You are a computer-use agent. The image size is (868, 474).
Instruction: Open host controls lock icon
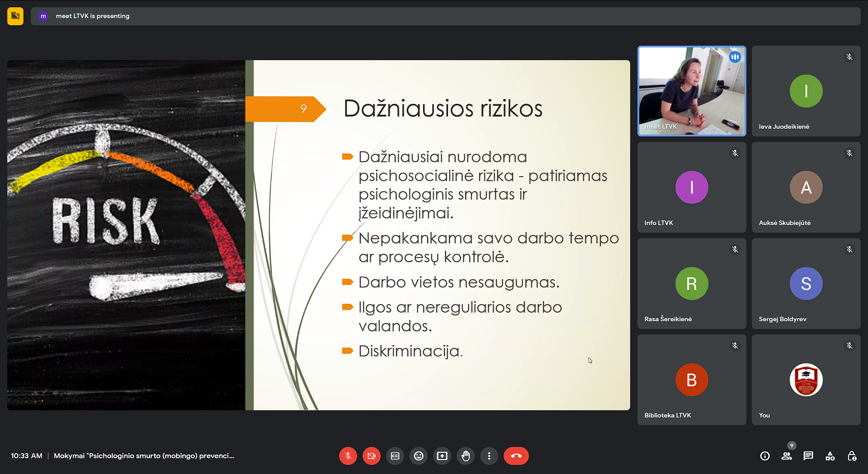(852, 456)
